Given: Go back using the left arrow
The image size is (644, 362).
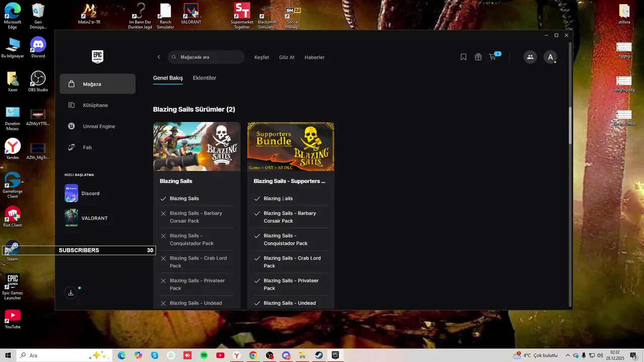Looking at the screenshot, I should click(x=158, y=57).
